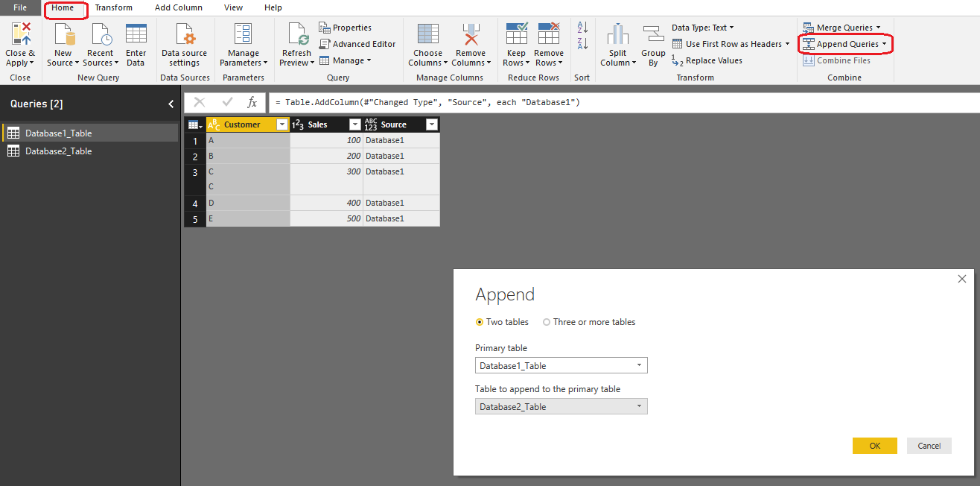Open Table to append dropdown

(561, 406)
